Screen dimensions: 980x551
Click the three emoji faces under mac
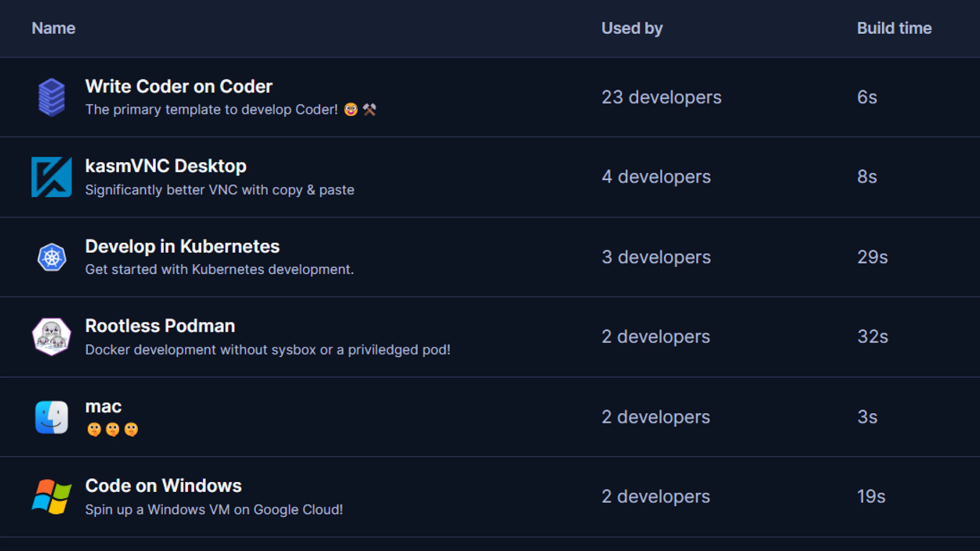(112, 429)
